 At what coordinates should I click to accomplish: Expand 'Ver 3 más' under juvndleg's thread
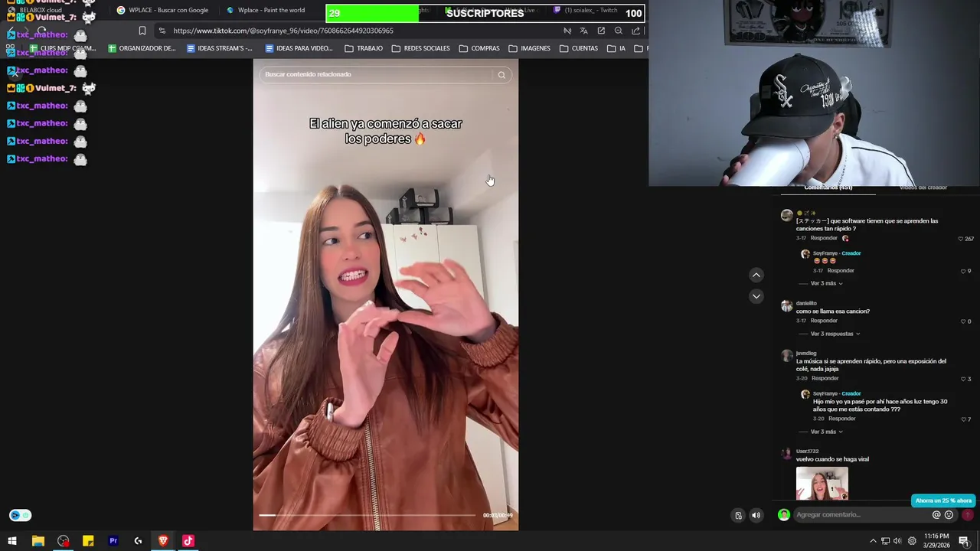pyautogui.click(x=826, y=432)
